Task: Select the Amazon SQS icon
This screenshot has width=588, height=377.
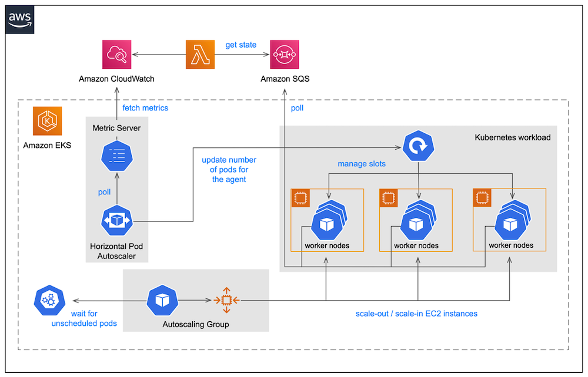Action: click(x=285, y=53)
